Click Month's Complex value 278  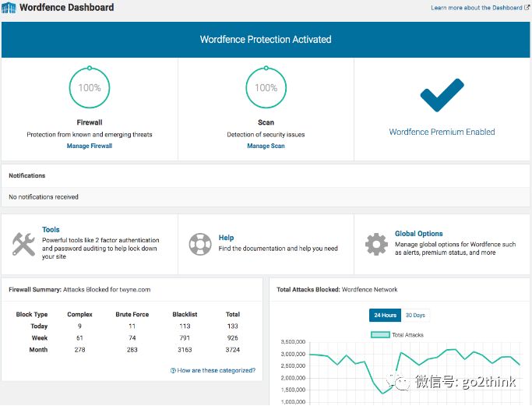[79, 350]
